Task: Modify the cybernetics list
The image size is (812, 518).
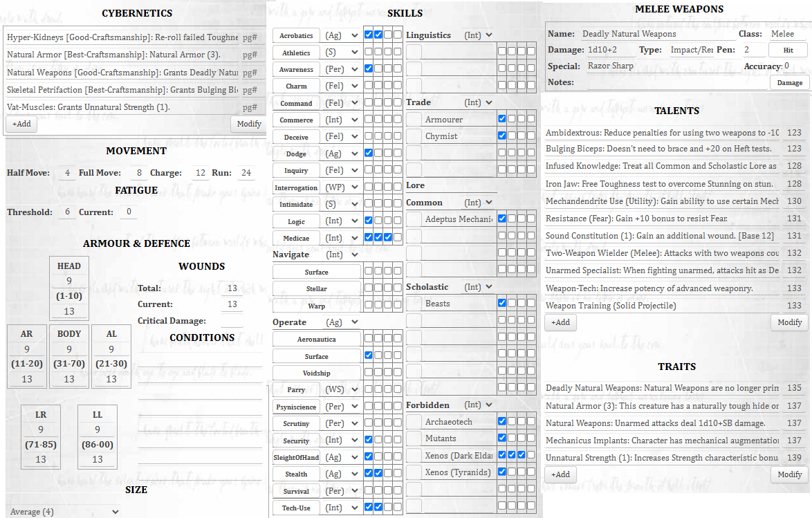Action: [248, 124]
